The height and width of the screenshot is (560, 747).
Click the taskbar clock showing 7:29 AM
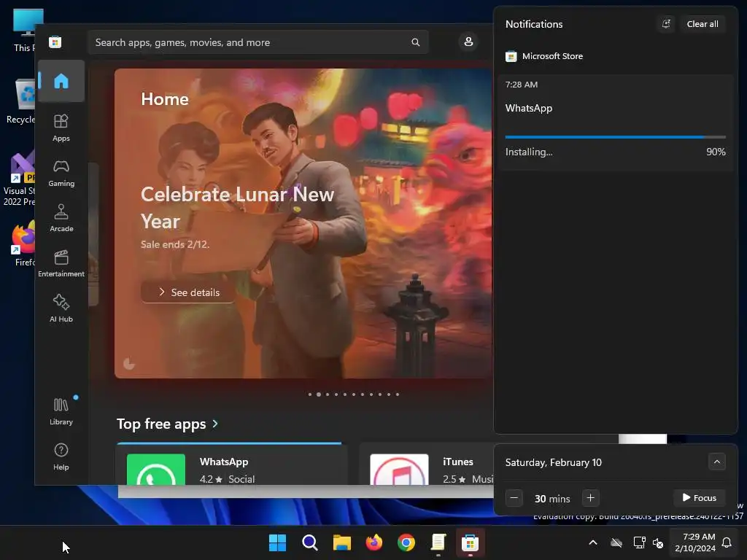tap(695, 542)
